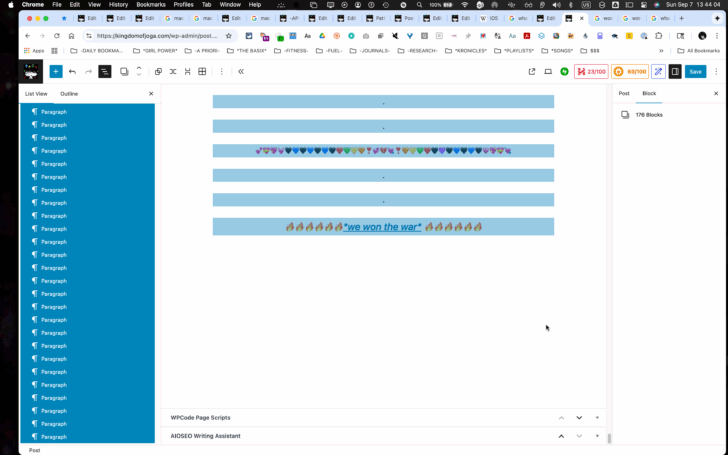Viewport: 728px width, 455px height.
Task: Click the green Jetpack icon
Action: [565, 72]
